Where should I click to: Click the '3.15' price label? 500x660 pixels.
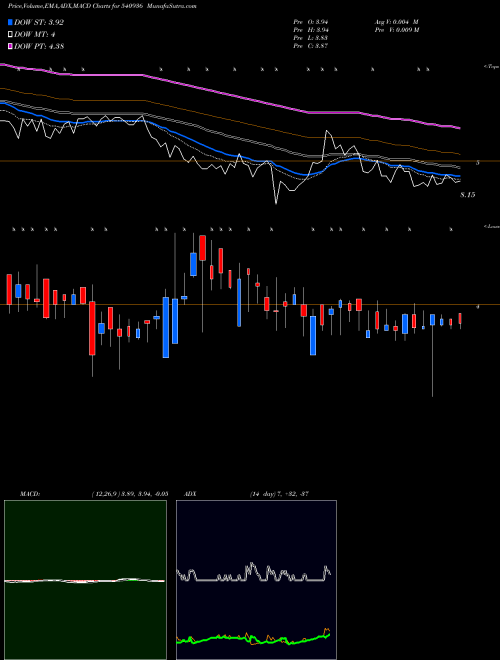coord(468,195)
